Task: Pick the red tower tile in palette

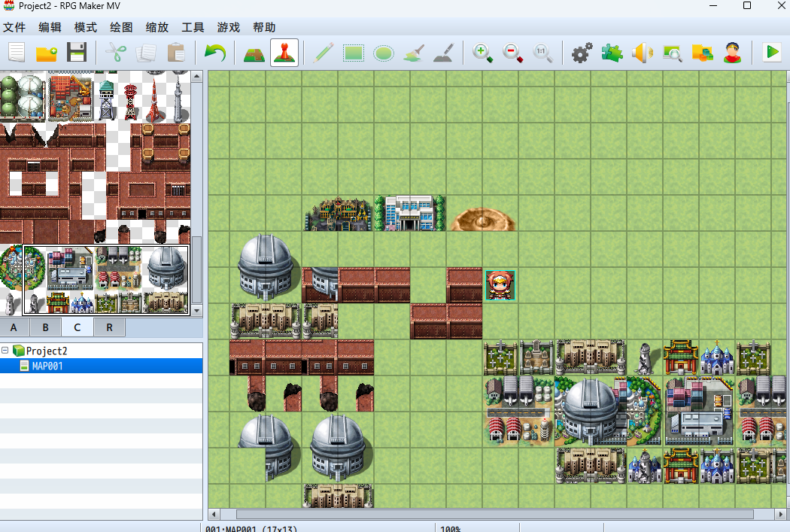Action: (155, 99)
